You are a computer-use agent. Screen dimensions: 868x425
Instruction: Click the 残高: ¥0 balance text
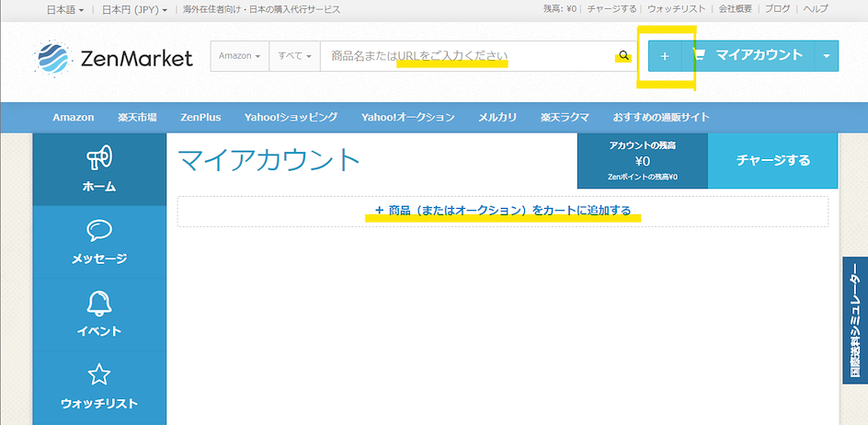point(560,9)
